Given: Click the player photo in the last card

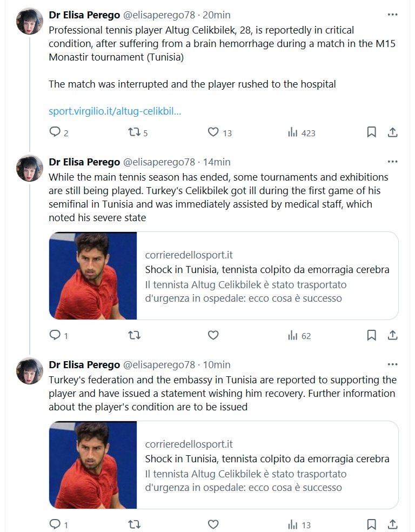Looking at the screenshot, I should [x=93, y=465].
